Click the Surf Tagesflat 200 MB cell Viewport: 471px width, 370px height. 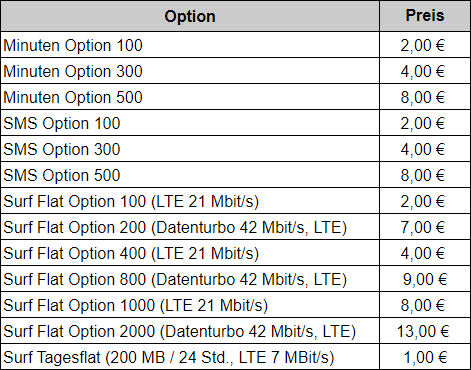(x=190, y=357)
